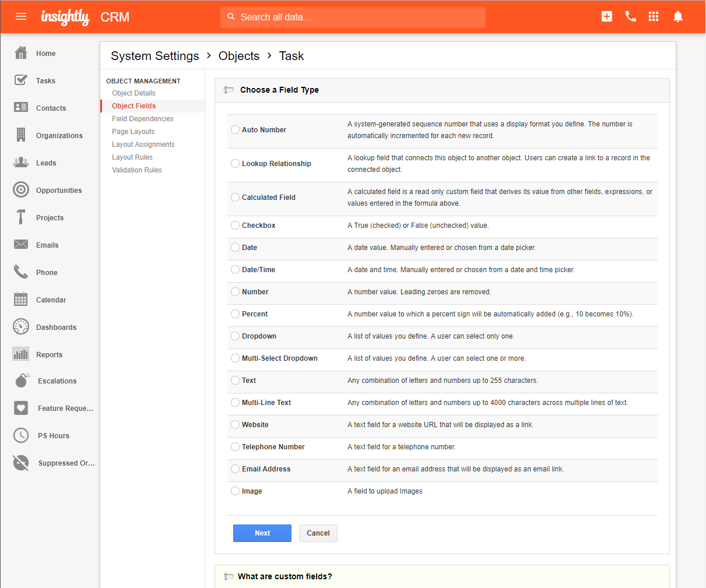Select the Checkbox field type

[235, 225]
